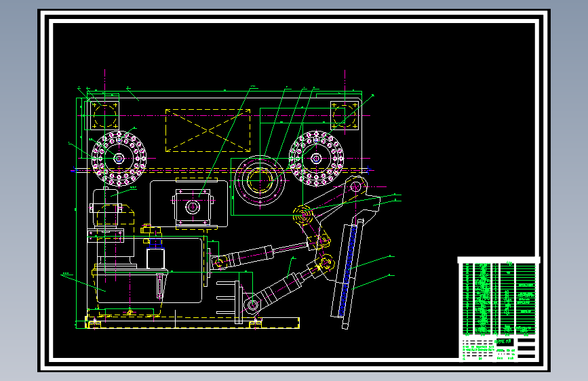Select the top-right square mounting block
Image resolution: width=588 pixels, height=381 pixels.
click(x=345, y=115)
